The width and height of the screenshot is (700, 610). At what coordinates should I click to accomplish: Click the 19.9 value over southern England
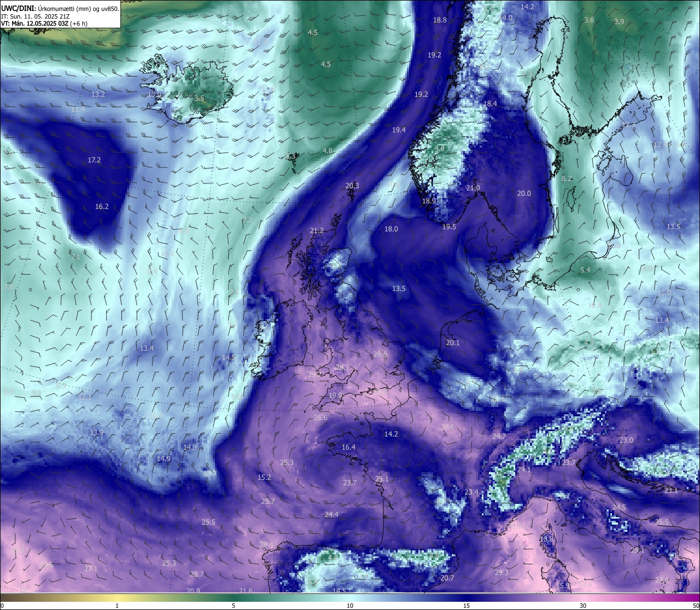coord(335,396)
